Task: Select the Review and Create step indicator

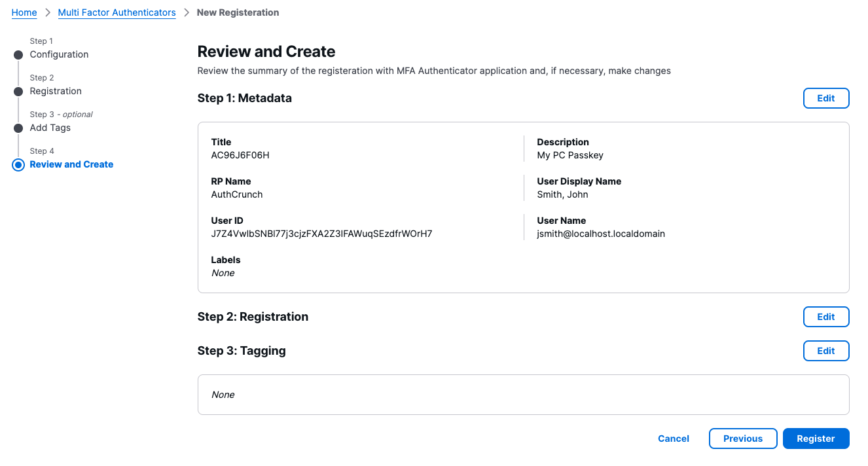Action: point(18,165)
